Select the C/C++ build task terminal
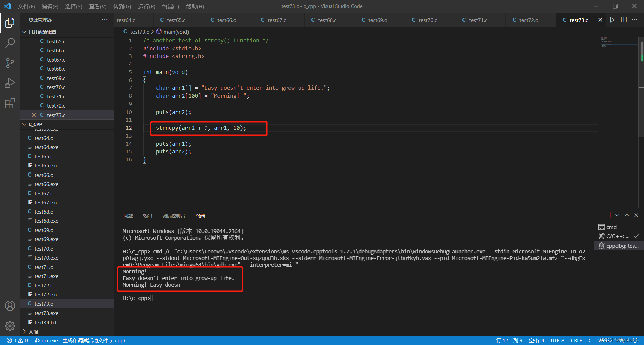 tap(619, 236)
